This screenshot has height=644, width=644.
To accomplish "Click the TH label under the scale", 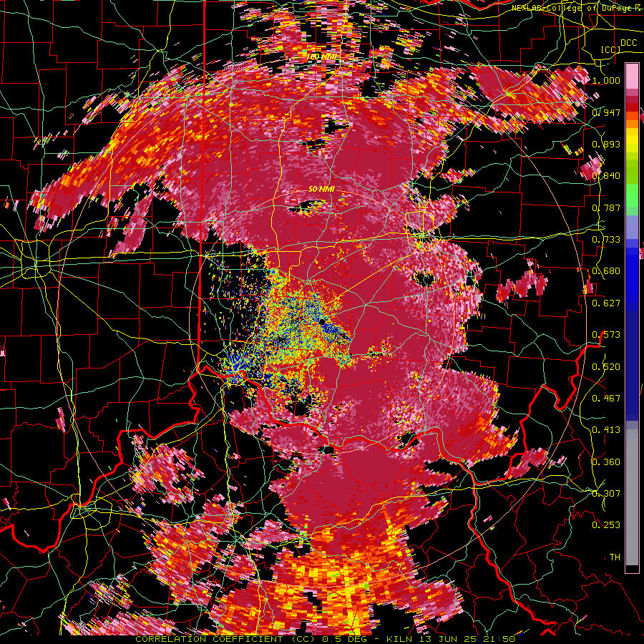I will (615, 557).
